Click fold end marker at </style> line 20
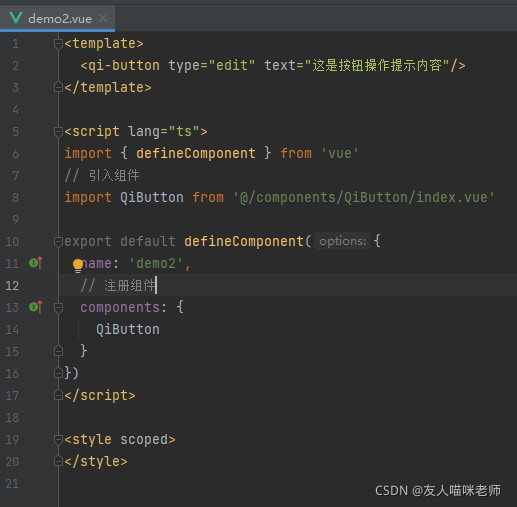 tap(58, 461)
